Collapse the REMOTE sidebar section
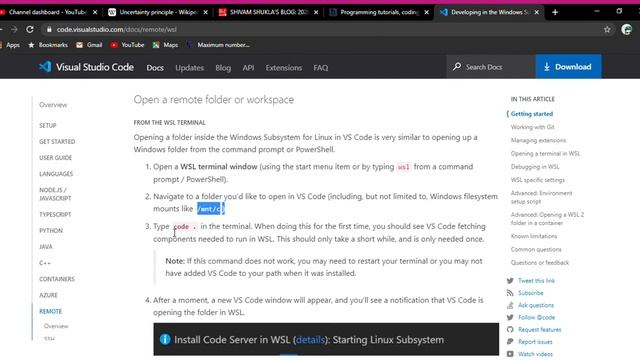The image size is (640, 360). [x=51, y=311]
